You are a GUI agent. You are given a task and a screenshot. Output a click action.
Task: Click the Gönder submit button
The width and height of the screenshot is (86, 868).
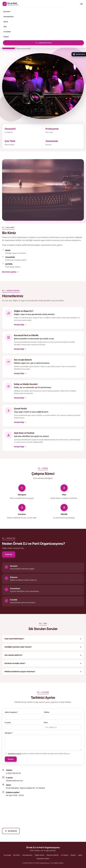coord(11,759)
